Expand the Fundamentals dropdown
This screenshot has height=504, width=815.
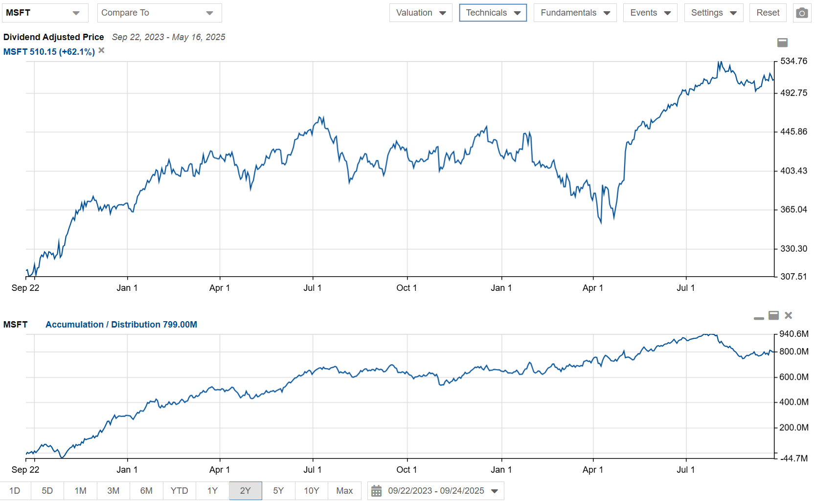click(575, 13)
